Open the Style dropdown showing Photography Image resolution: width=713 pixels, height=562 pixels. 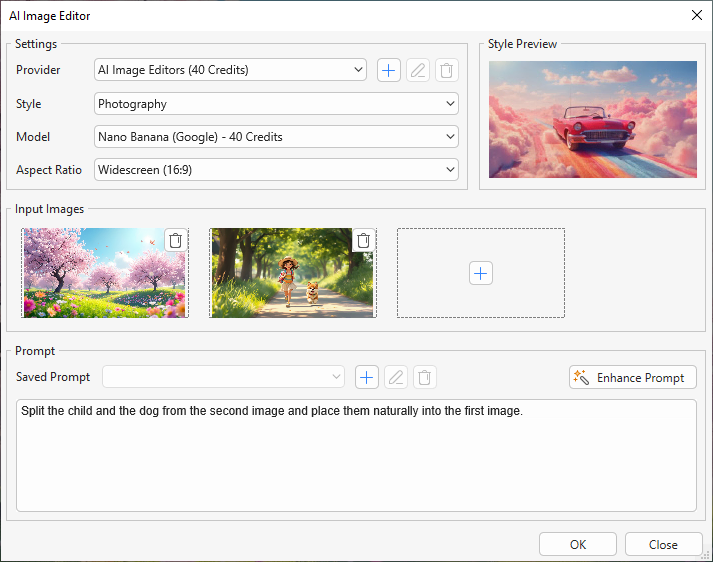pyautogui.click(x=276, y=104)
